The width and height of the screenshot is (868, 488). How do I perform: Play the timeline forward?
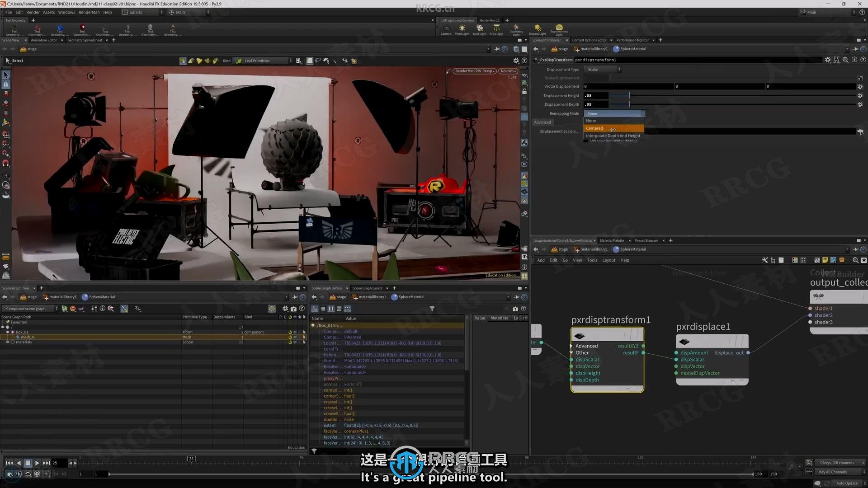37,463
